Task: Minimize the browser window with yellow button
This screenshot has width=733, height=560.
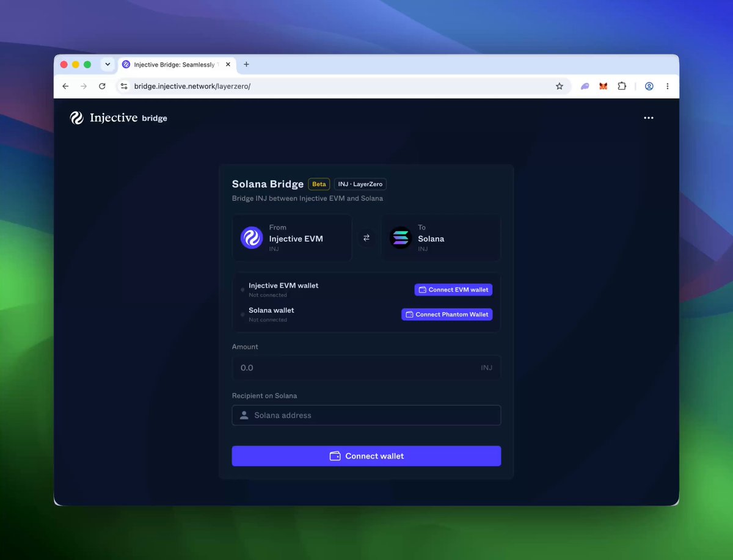Action: pyautogui.click(x=76, y=64)
